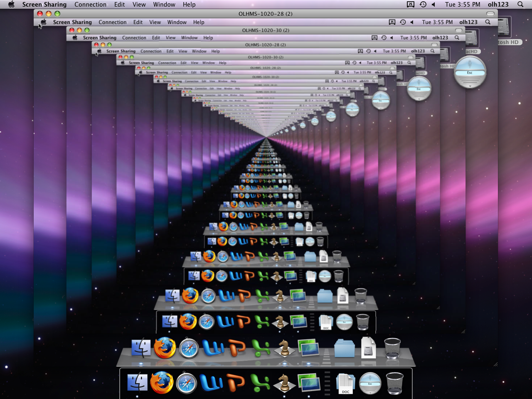The width and height of the screenshot is (532, 399).
Task: Open Trash in the bottom-most dock
Action: point(394,383)
